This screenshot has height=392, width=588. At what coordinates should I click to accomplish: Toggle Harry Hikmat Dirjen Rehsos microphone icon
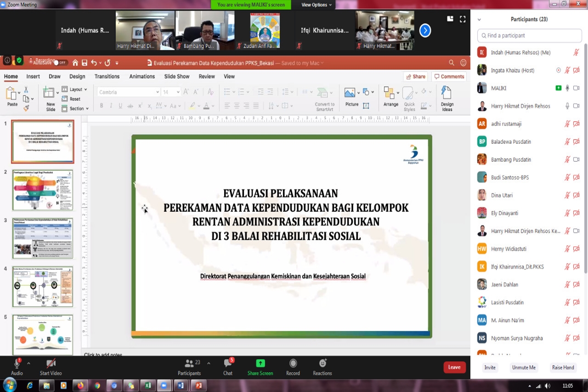[x=567, y=106]
